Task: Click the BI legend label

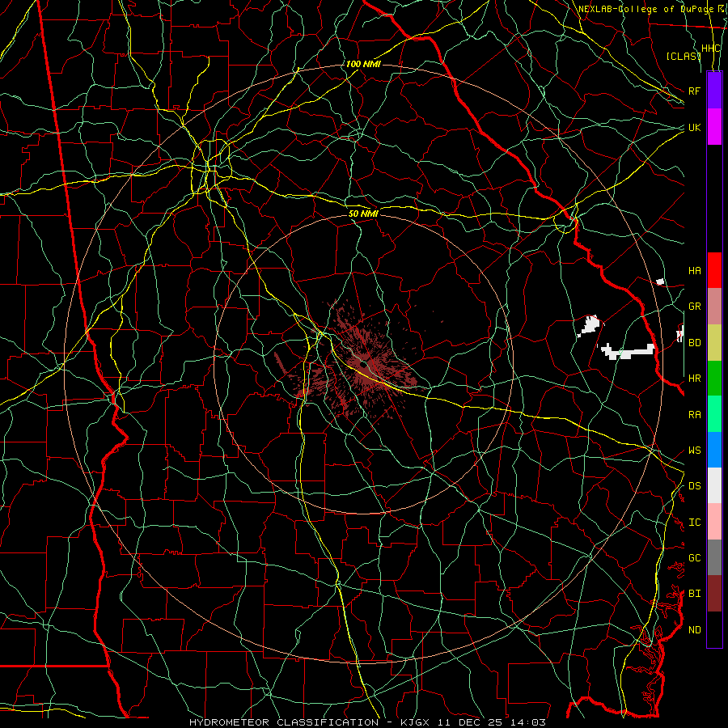Action: pos(694,594)
